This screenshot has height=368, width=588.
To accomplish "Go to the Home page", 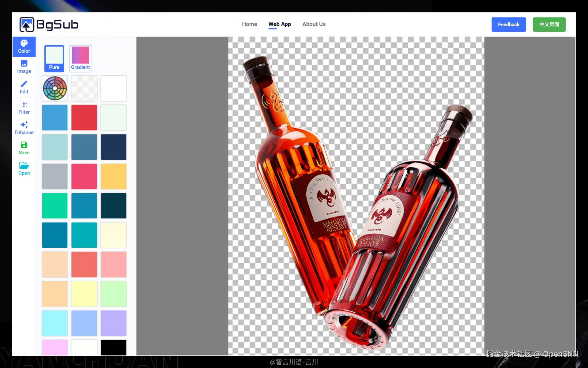I will (x=249, y=24).
